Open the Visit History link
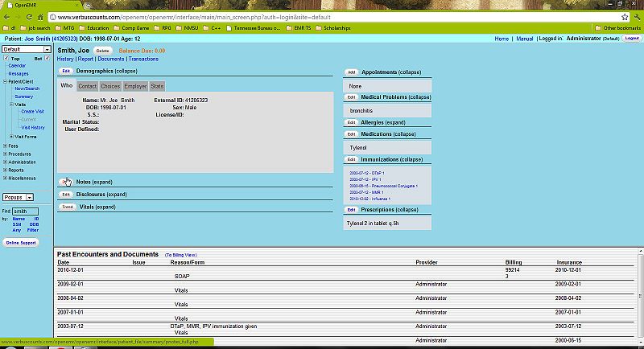644x349 pixels. point(33,128)
